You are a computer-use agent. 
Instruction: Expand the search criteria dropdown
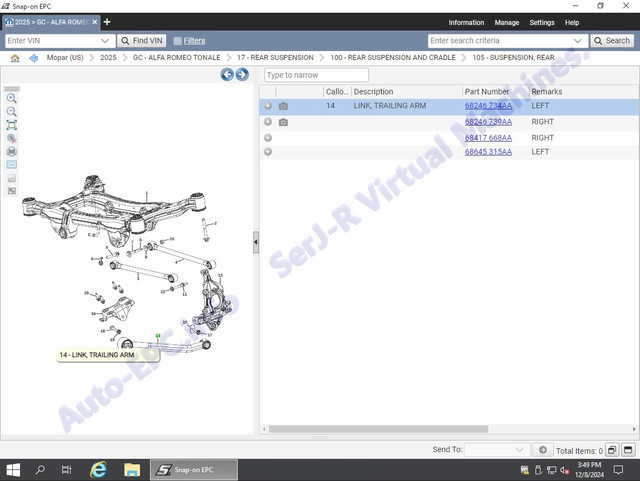[577, 41]
